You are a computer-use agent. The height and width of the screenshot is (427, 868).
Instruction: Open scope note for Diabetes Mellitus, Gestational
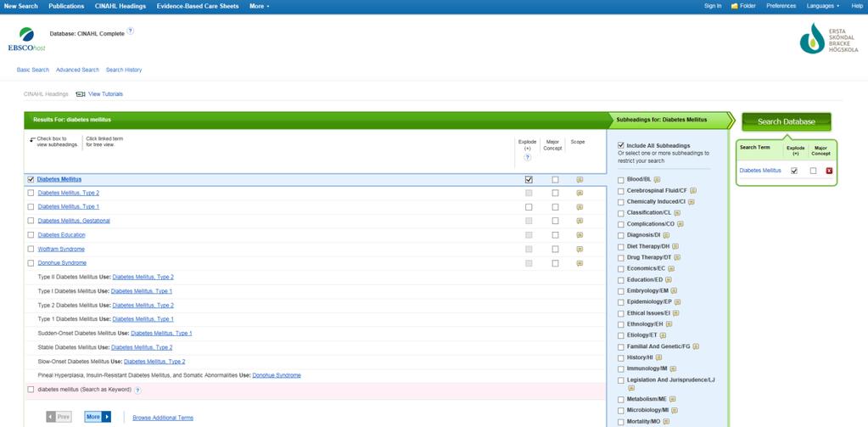[580, 221]
